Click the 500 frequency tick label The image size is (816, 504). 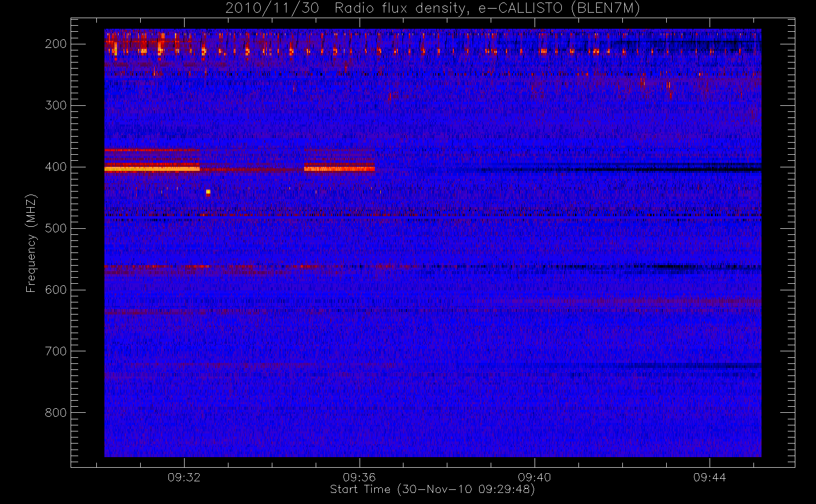pyautogui.click(x=56, y=228)
